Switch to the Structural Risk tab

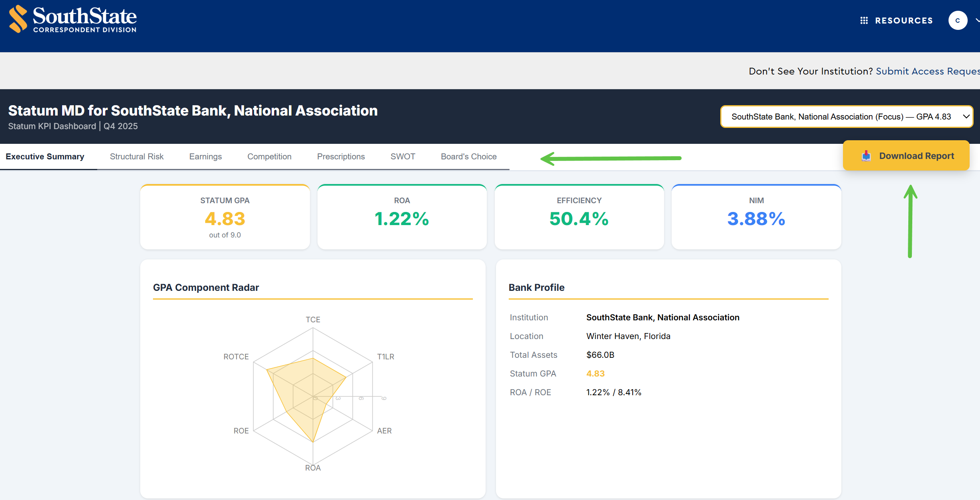tap(137, 157)
